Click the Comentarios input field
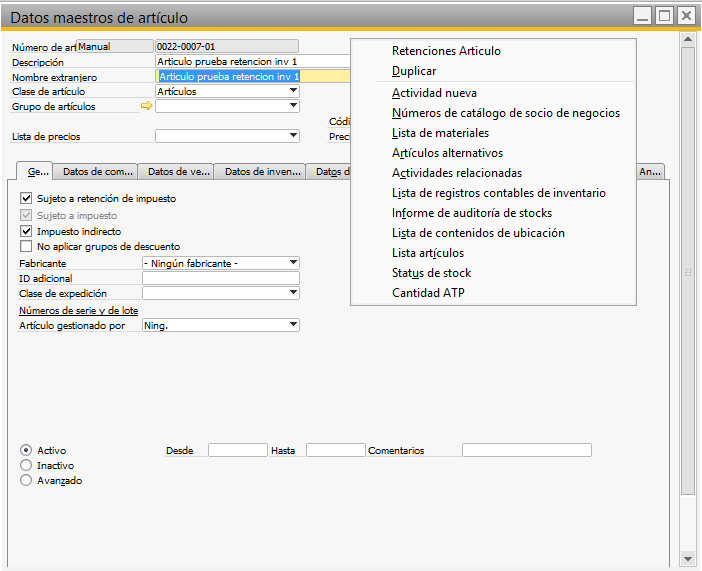The height and width of the screenshot is (571, 702). [x=526, y=451]
